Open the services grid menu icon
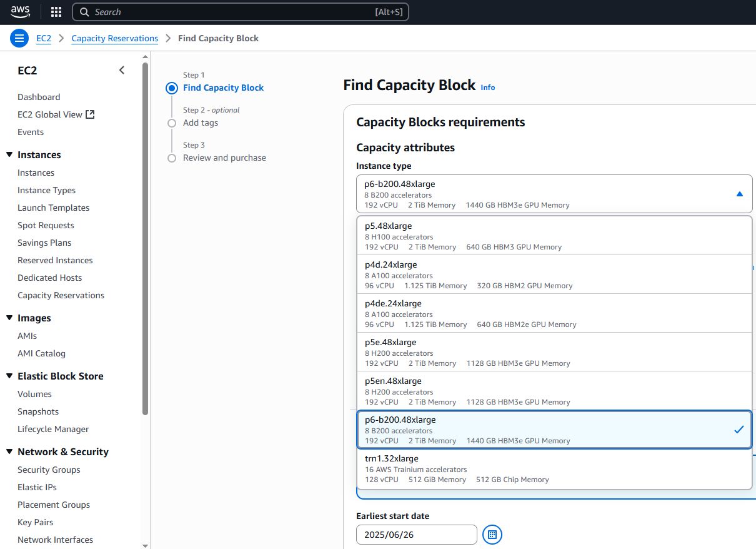This screenshot has width=756, height=549. 56,12
